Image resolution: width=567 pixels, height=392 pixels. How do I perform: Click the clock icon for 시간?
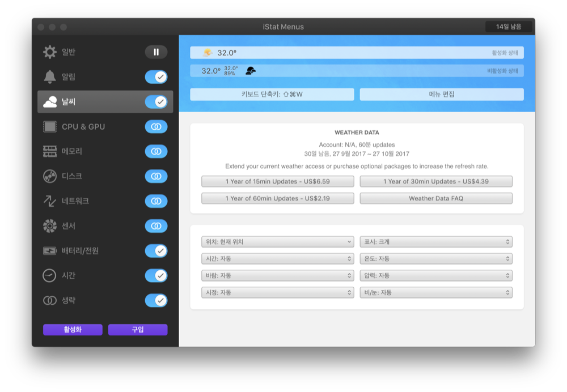coord(49,275)
